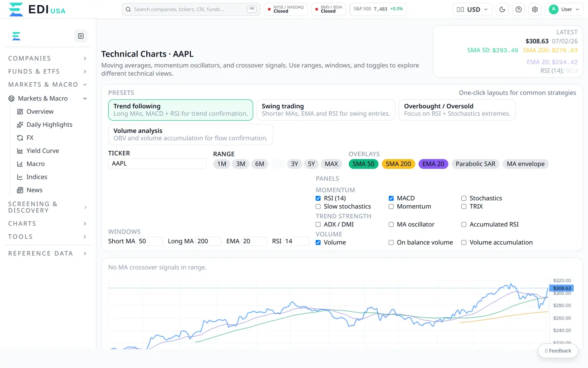The width and height of the screenshot is (588, 368).
Task: Click the Macro bar chart icon
Action: coord(20,164)
